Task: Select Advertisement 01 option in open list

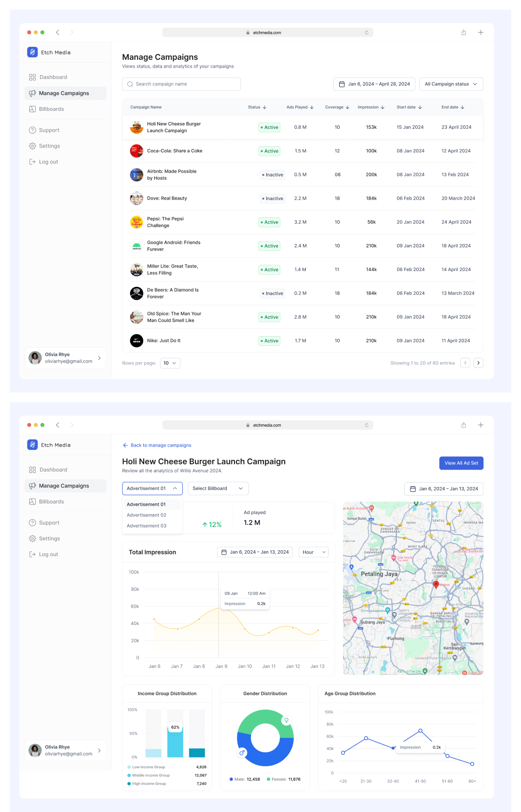Action: tap(152, 504)
